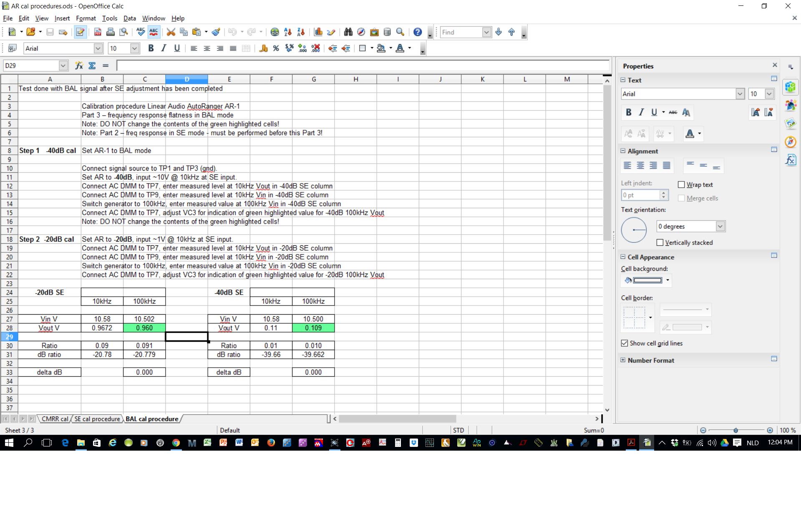Open Font Size dropdown in toolbar
The height and width of the screenshot is (532, 801).
tap(134, 48)
